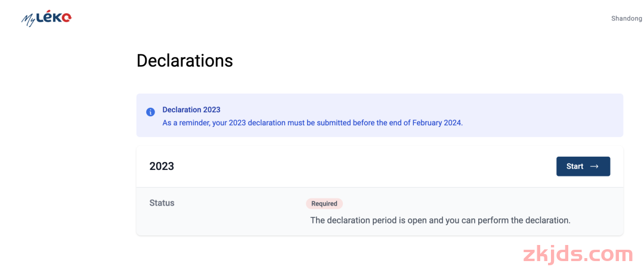Screen dimensions: 644x273
Task: Click the red letter in the Léko logo
Action: [x=67, y=18]
